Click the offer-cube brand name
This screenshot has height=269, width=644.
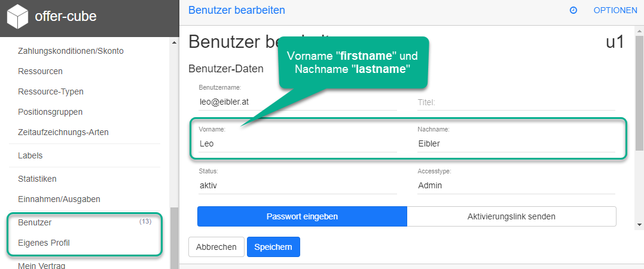(66, 16)
